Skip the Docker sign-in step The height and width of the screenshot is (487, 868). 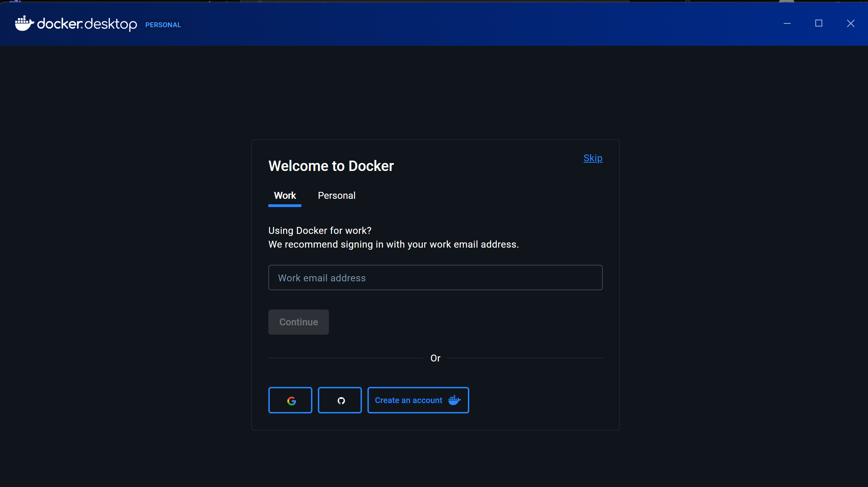(593, 158)
